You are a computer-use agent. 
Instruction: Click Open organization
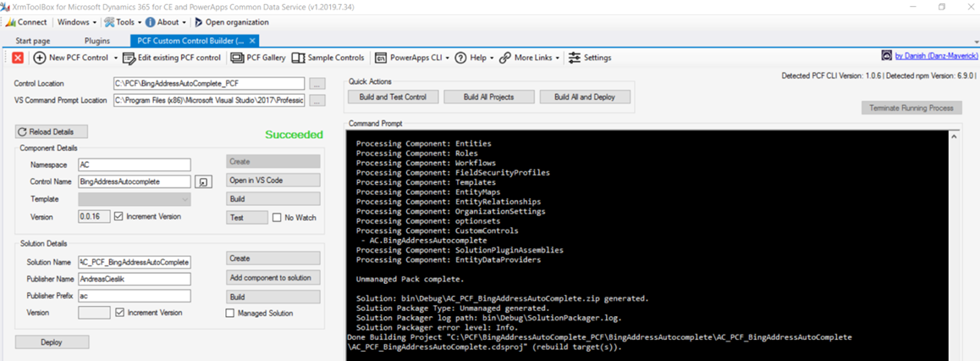[x=232, y=22]
